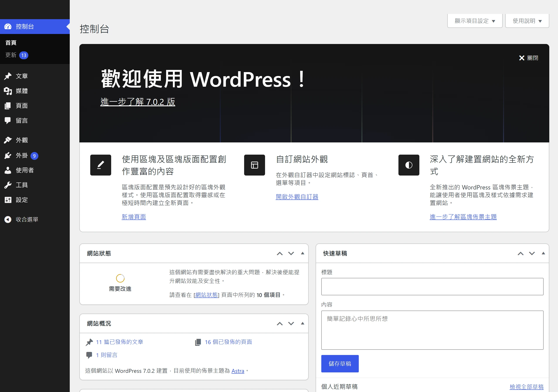Click the 設定 sliders icon in sidebar
558x392 pixels.
click(8, 200)
